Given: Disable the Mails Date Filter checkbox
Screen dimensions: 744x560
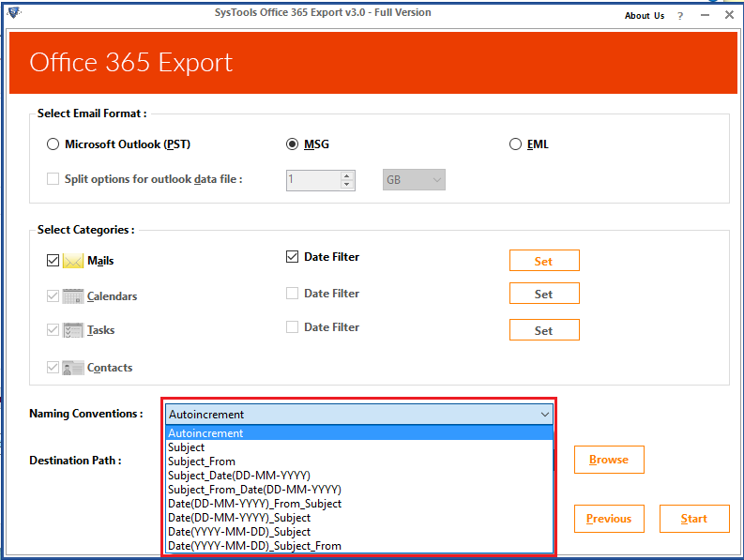Looking at the screenshot, I should [x=293, y=257].
